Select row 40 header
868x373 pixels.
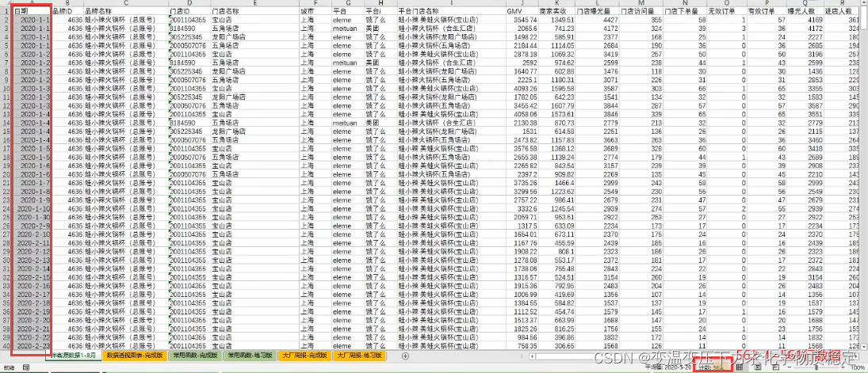[6, 346]
